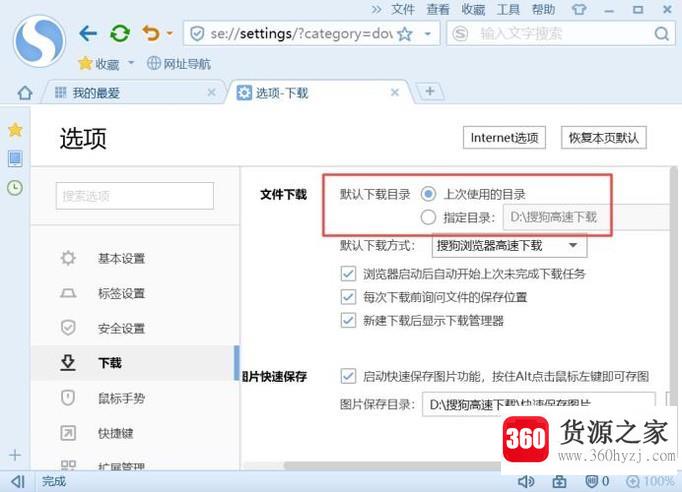Open 鼠标手势 in the settings list
This screenshot has width=682, height=492.
click(x=135, y=398)
